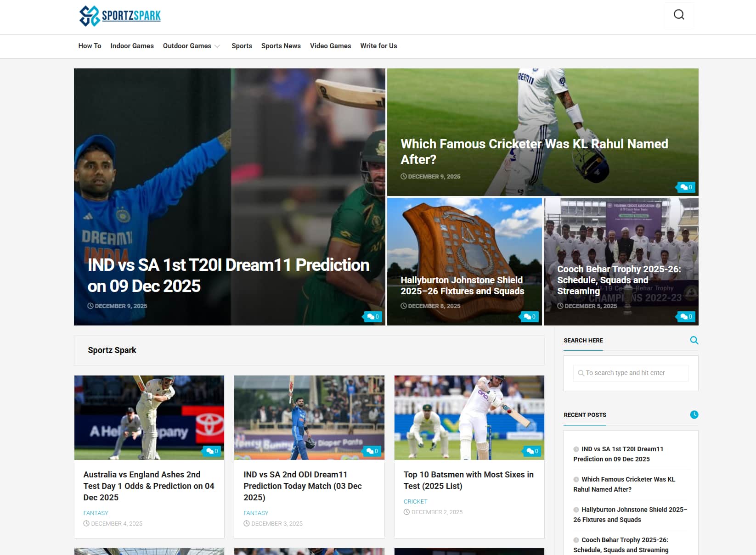Image resolution: width=756 pixels, height=555 pixels.
Task: Open the Sports News menu item
Action: (281, 46)
